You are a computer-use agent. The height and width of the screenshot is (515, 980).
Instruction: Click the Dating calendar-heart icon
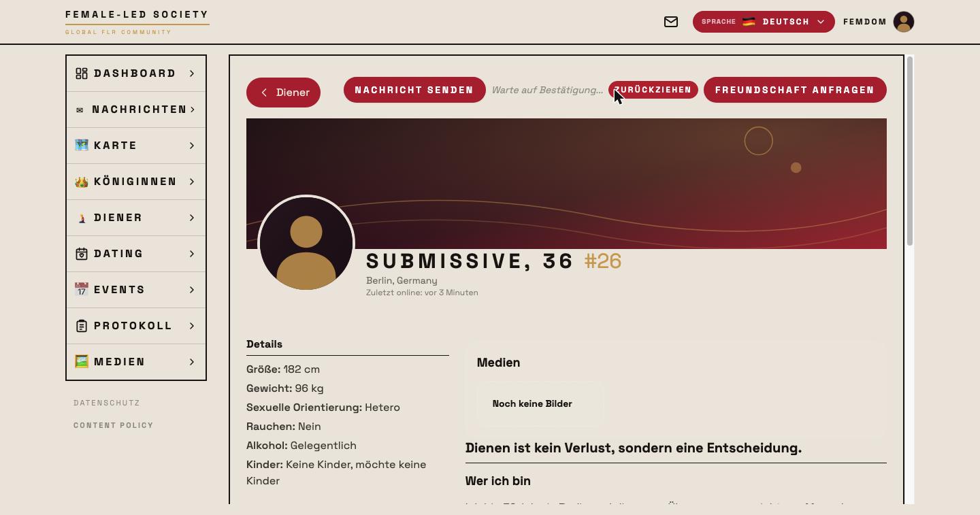coord(82,254)
